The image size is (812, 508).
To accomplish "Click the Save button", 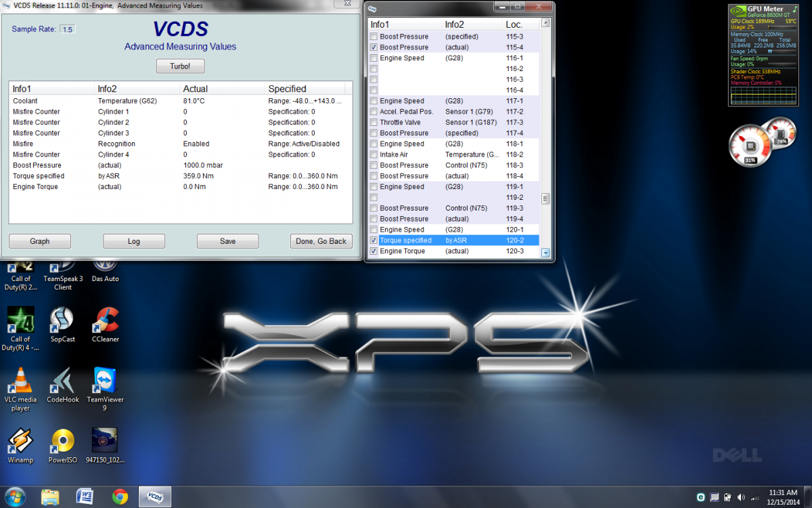I will (228, 241).
